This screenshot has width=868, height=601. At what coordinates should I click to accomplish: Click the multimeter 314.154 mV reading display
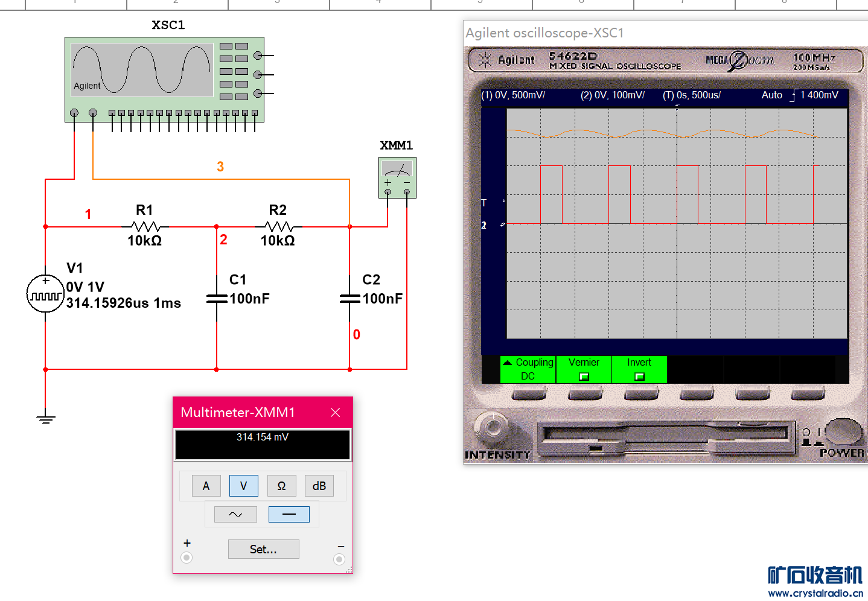click(263, 445)
